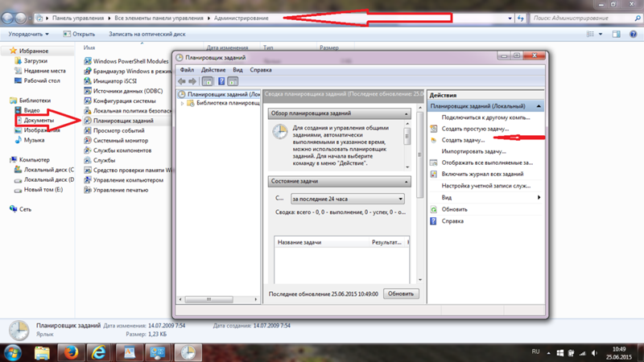The width and height of the screenshot is (644, 362).
Task: Click the Название задачи column header
Action: point(321,242)
